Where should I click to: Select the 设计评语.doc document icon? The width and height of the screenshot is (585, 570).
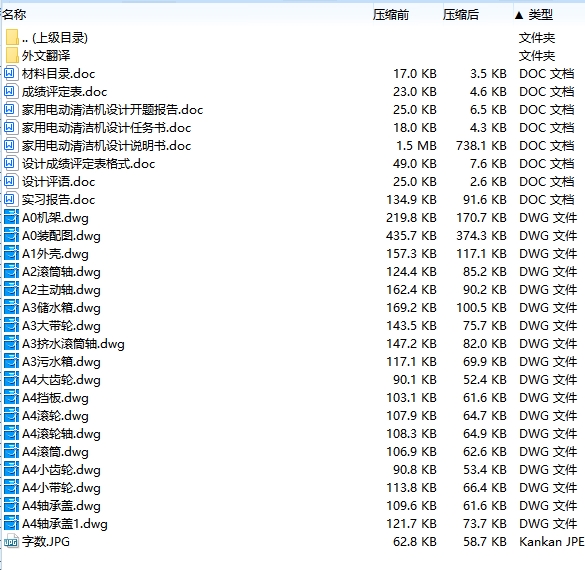(10, 181)
